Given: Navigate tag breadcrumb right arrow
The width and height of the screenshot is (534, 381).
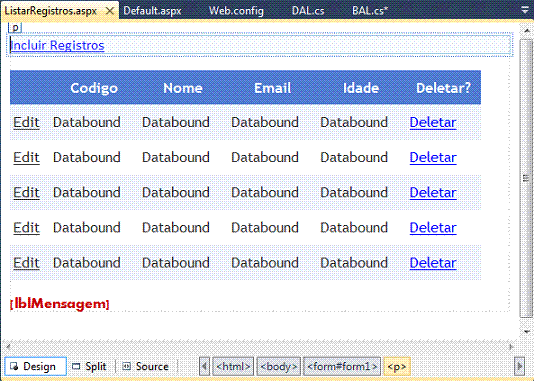Looking at the screenshot, I should coord(519,366).
